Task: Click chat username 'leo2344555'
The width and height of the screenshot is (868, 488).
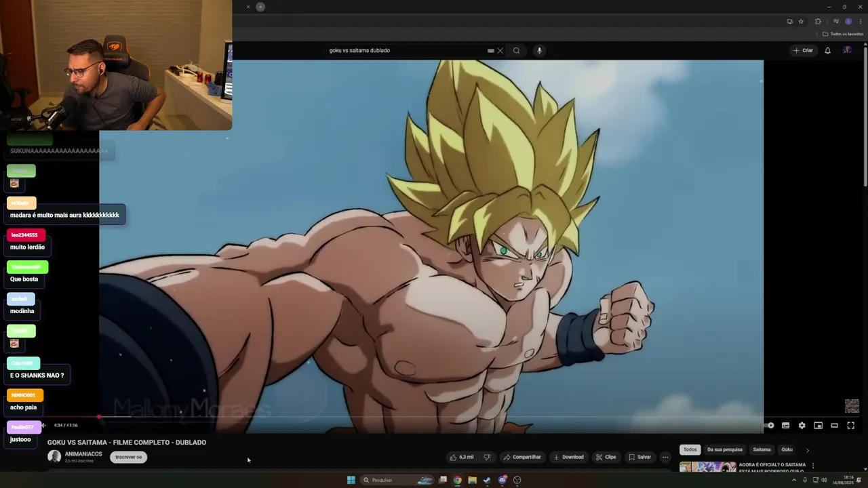Action: click(24, 235)
